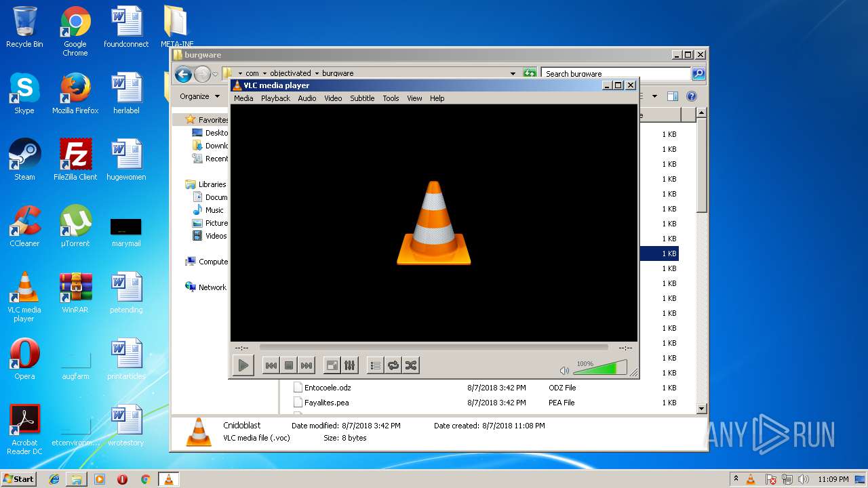Toggle VLC random shuffle
This screenshot has width=868, height=488.
coord(410,365)
